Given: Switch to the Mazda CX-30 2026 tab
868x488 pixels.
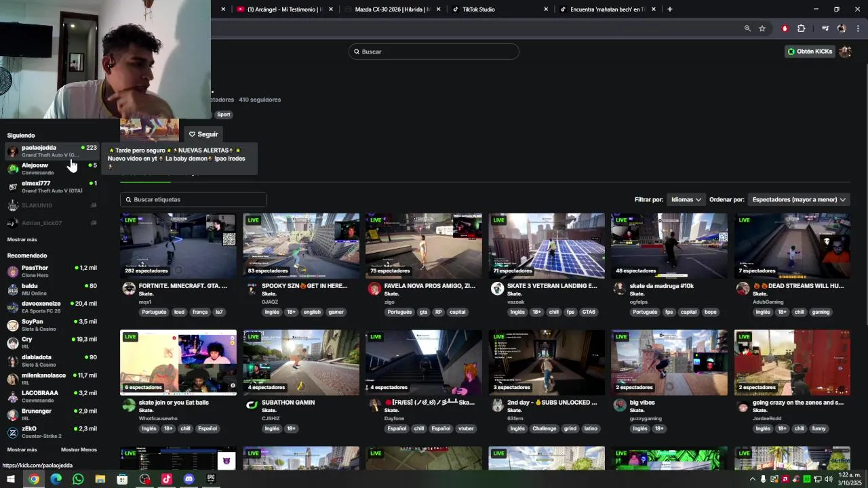Looking at the screenshot, I should 392,9.
